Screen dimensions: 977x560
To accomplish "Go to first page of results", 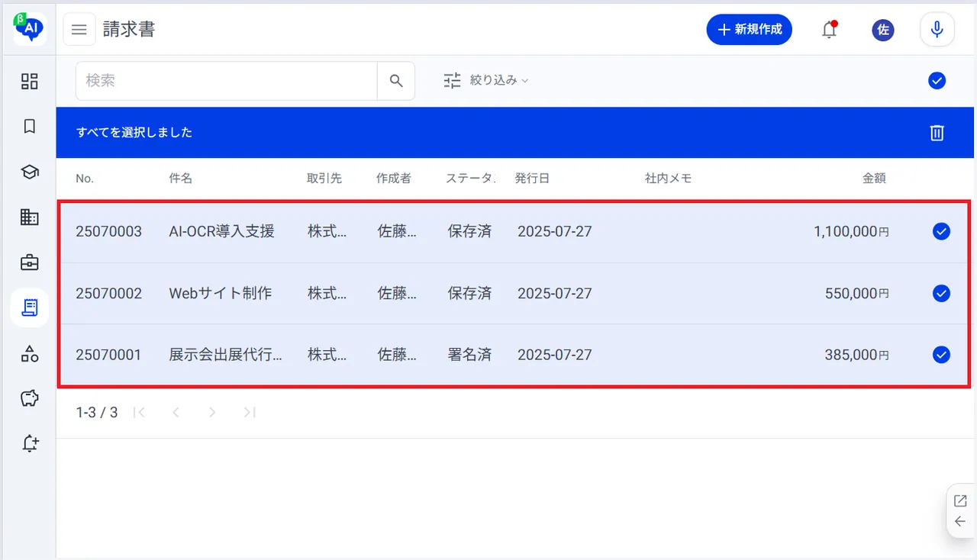I will (x=139, y=413).
